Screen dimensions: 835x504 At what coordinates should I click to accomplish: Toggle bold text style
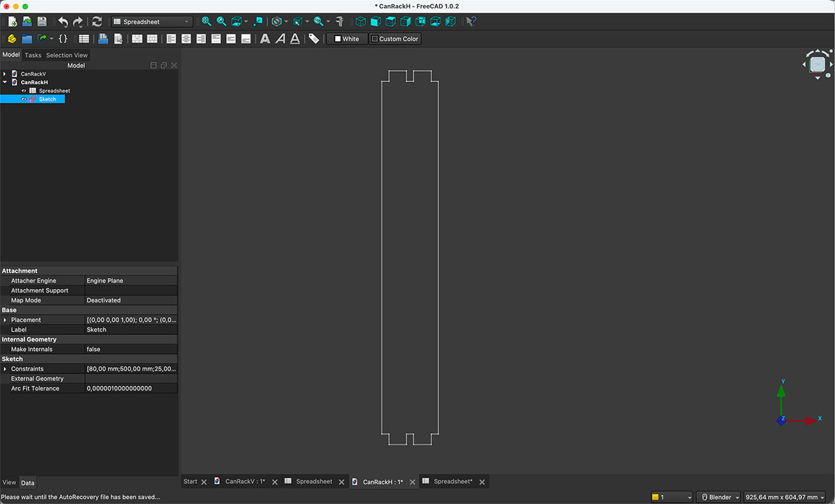265,39
